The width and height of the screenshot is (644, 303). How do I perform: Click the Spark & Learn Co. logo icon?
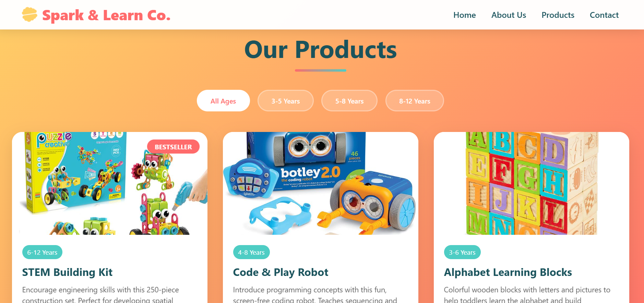click(29, 14)
